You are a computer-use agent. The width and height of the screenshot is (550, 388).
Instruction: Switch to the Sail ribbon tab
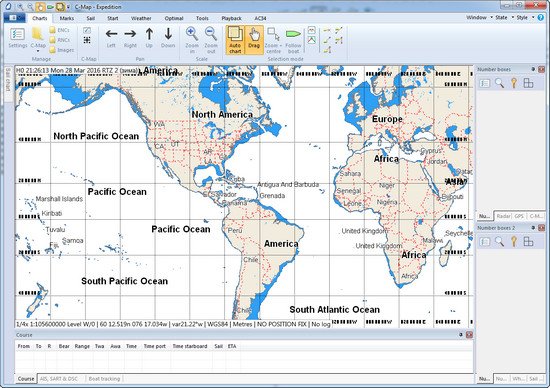(x=90, y=18)
